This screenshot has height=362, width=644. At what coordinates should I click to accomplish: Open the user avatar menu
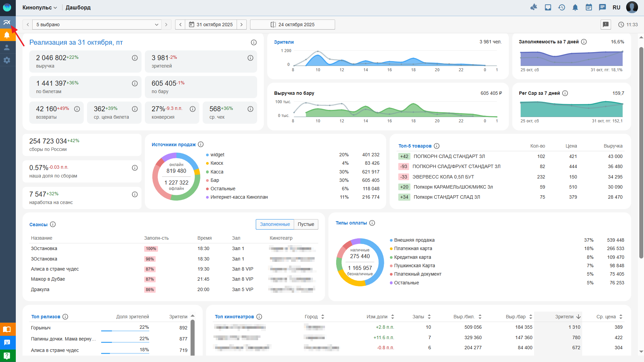632,7
